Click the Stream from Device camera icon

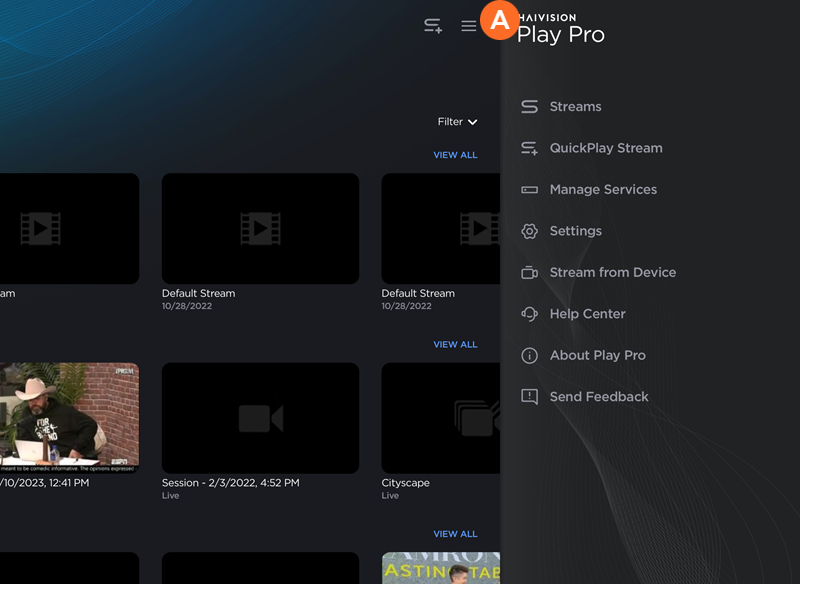pyautogui.click(x=530, y=273)
